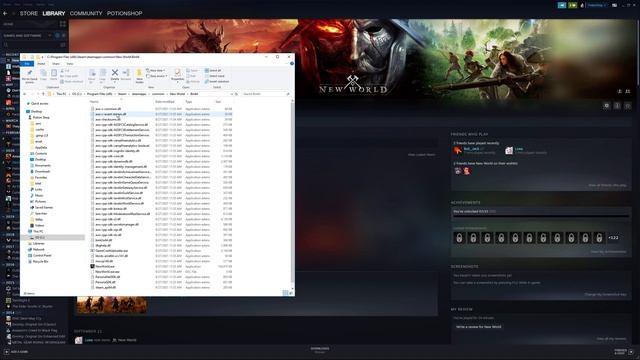
Task: Open Friends & Chat at bottom right
Action: point(623,351)
